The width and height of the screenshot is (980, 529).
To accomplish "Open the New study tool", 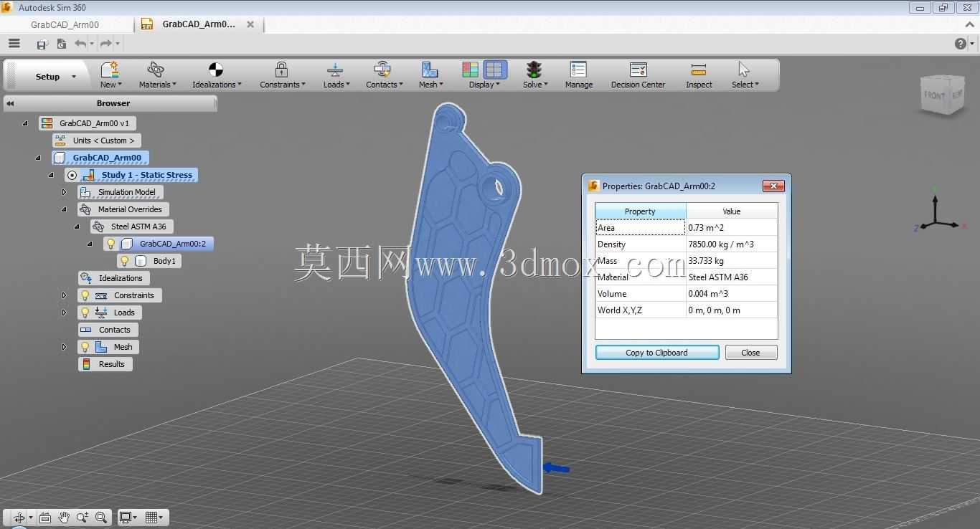I will 109,75.
